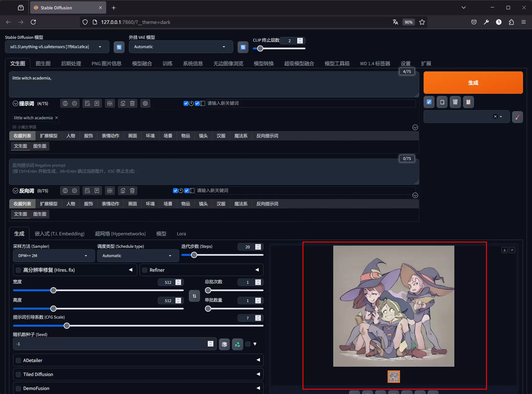Select 反向提示词 category in negative keyword panel
Screen dimensions: 532x394
tap(267, 204)
